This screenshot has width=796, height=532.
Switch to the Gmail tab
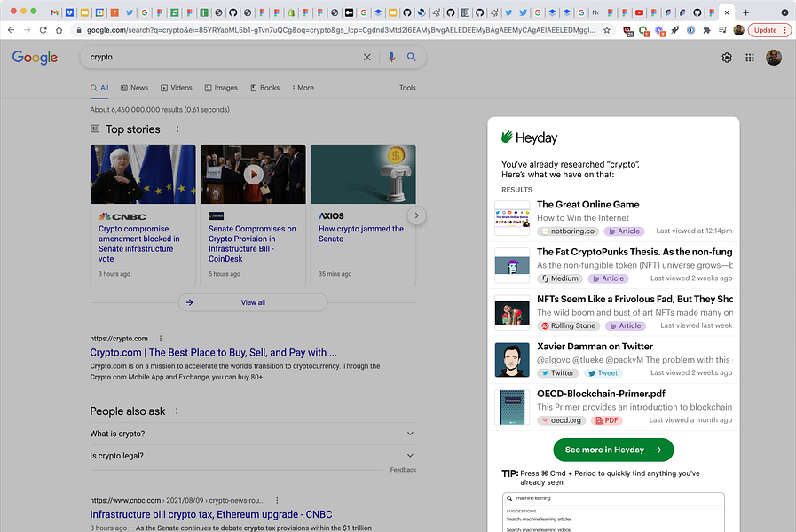point(54,12)
